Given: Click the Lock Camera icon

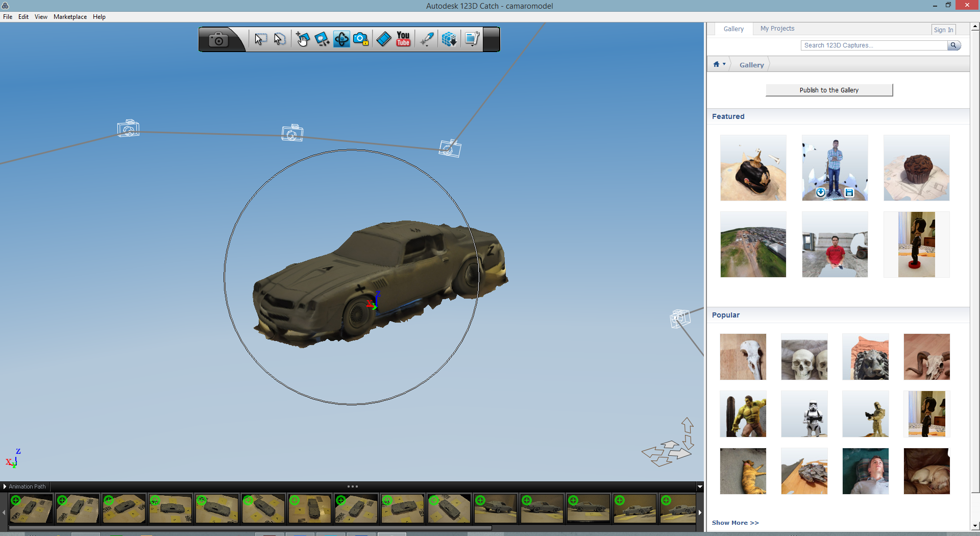Looking at the screenshot, I should [x=361, y=39].
